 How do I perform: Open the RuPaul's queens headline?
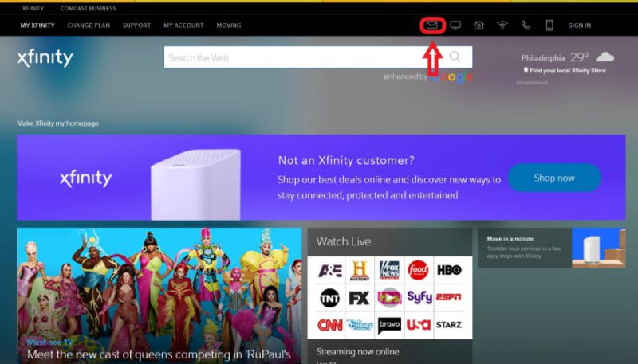pos(159,354)
